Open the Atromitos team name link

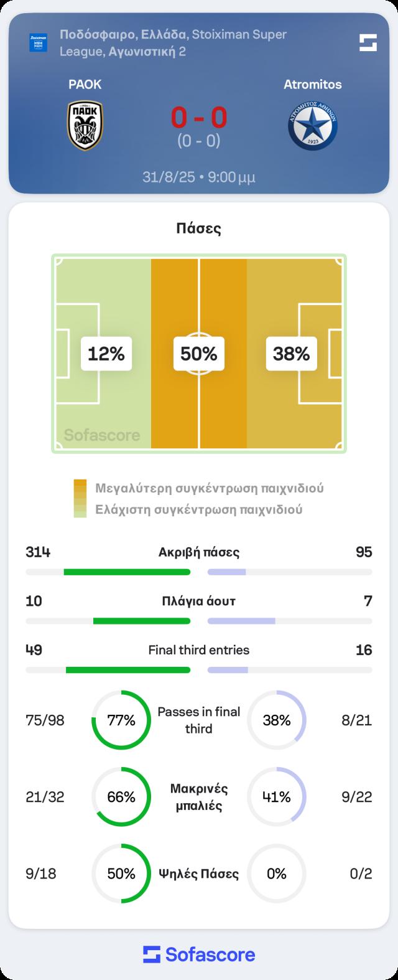coord(312,84)
